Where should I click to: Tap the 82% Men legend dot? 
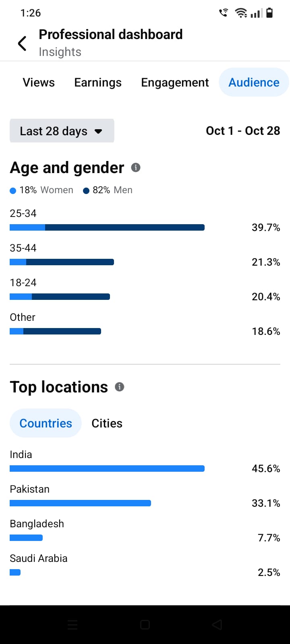click(x=86, y=191)
